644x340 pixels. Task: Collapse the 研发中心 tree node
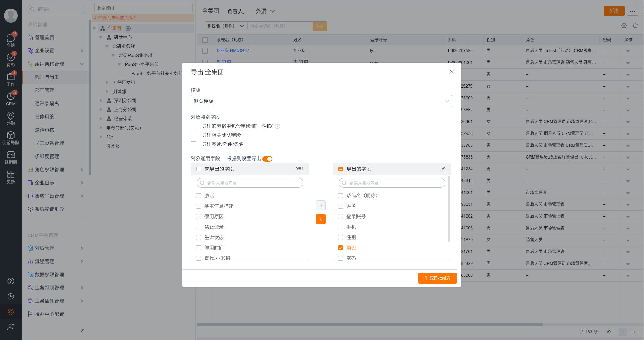[101, 37]
